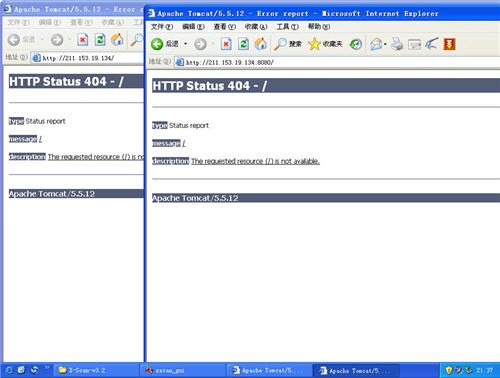Switch to xscan_gui taskbar button

(183, 370)
